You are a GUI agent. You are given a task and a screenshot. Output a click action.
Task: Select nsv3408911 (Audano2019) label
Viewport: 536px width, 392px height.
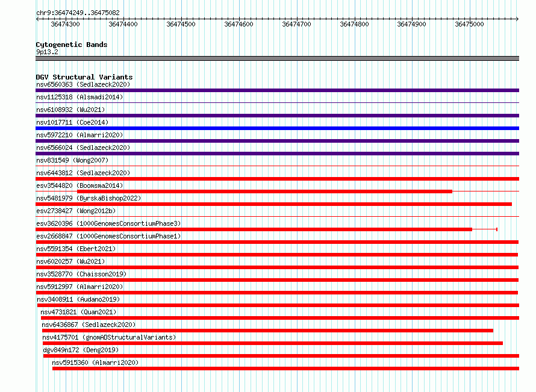tap(79, 299)
